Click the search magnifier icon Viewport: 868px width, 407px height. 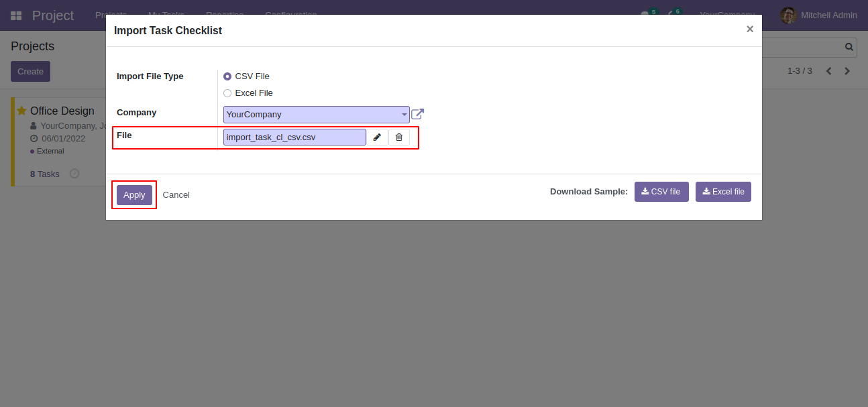(849, 47)
